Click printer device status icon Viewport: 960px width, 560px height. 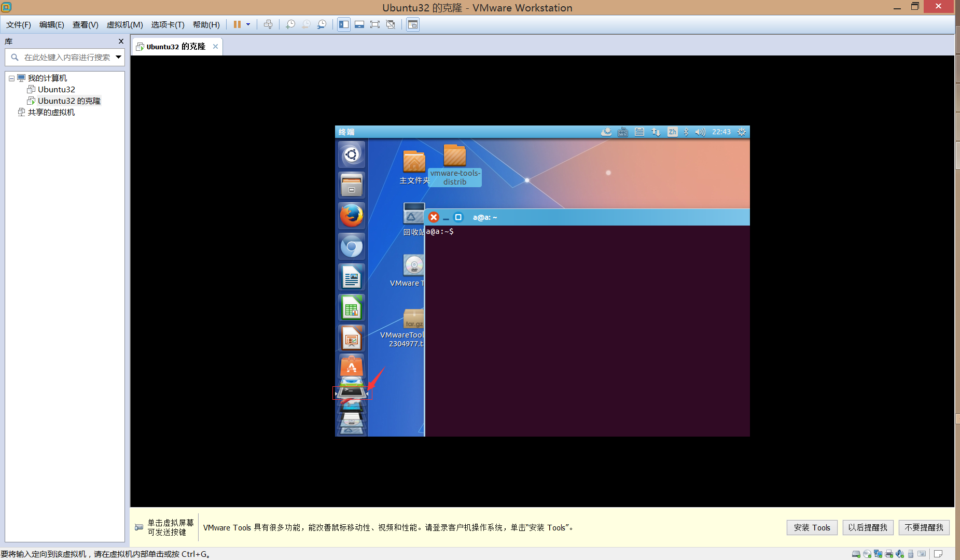pyautogui.click(x=889, y=554)
